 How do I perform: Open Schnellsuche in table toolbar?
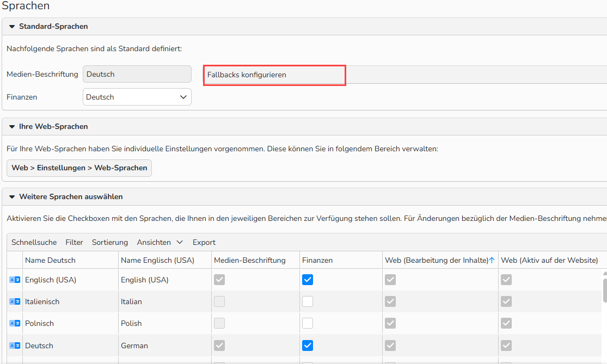(x=34, y=242)
